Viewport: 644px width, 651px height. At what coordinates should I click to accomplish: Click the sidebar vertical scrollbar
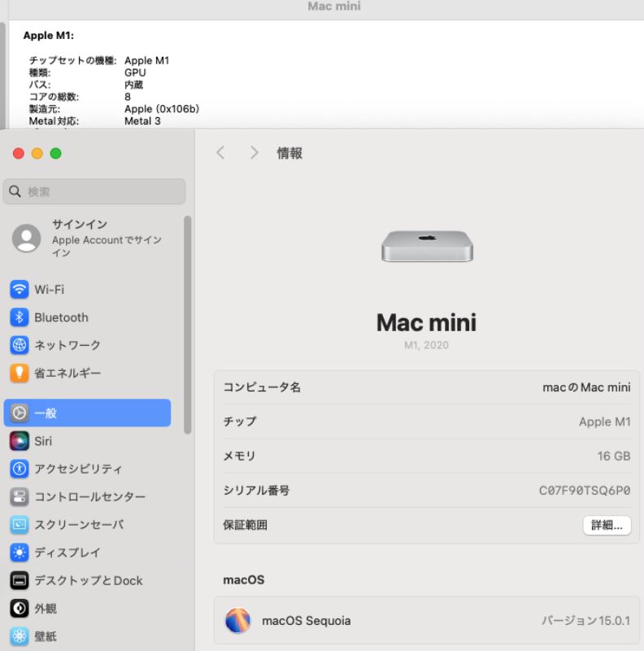pos(188,325)
